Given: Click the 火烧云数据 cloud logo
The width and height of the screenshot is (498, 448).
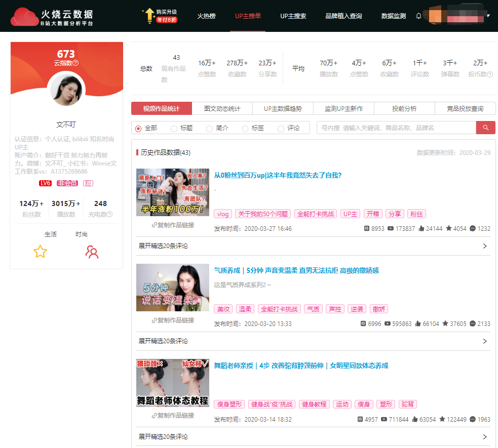Looking at the screenshot, I should (24, 17).
